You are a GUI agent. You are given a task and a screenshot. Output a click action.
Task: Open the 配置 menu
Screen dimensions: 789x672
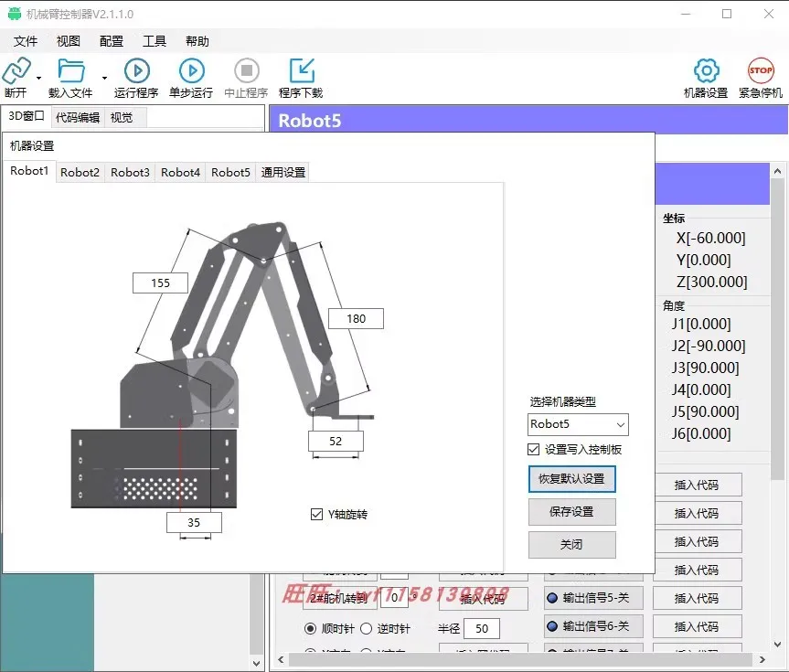pos(112,41)
